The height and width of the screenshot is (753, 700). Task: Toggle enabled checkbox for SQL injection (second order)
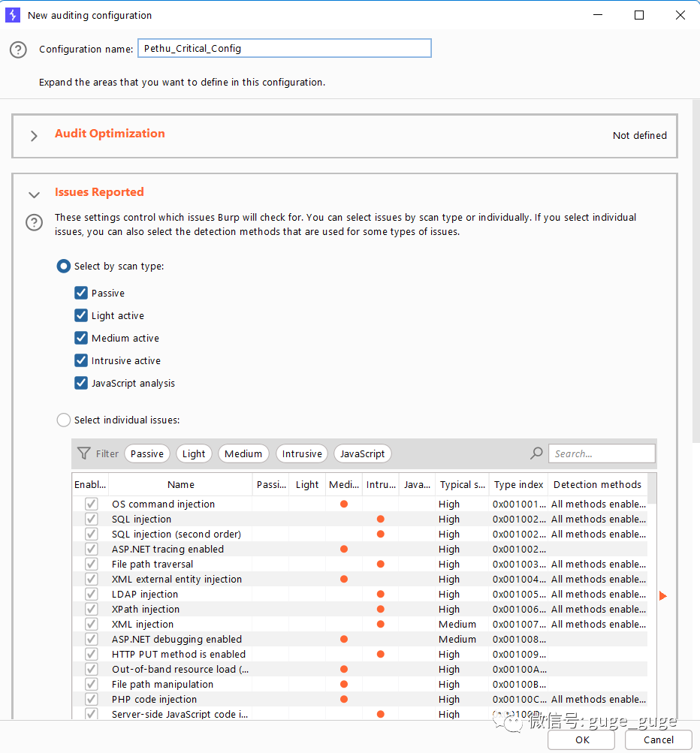point(92,534)
